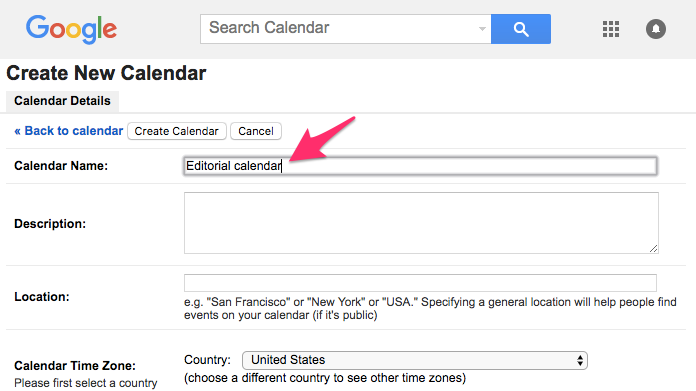Click inside the Location field

click(x=420, y=283)
